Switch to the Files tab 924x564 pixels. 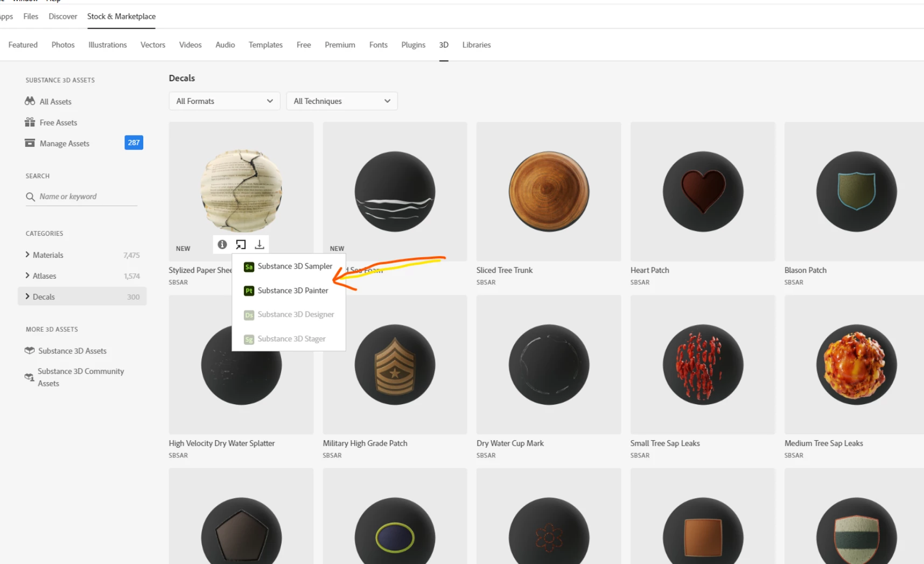pos(31,16)
